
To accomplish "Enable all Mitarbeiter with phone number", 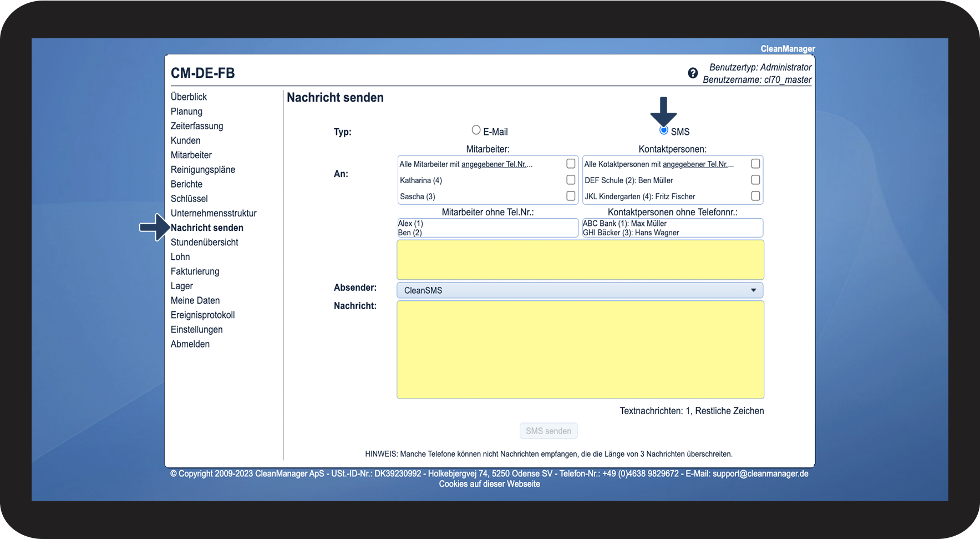I will pos(570,164).
